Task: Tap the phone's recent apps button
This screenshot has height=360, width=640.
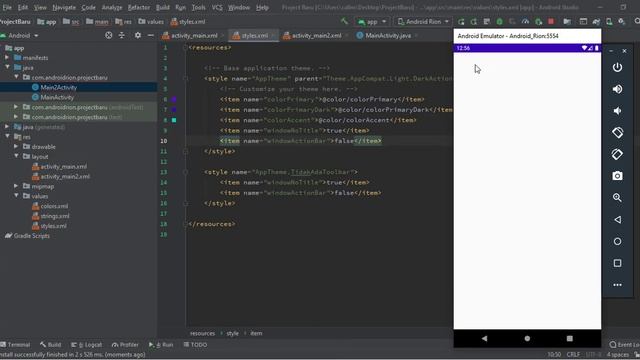Action: click(x=570, y=338)
